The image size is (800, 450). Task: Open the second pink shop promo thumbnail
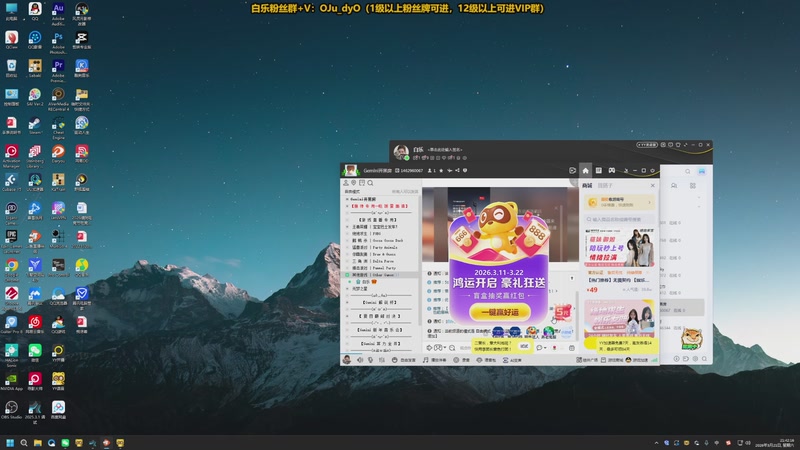[x=619, y=318]
